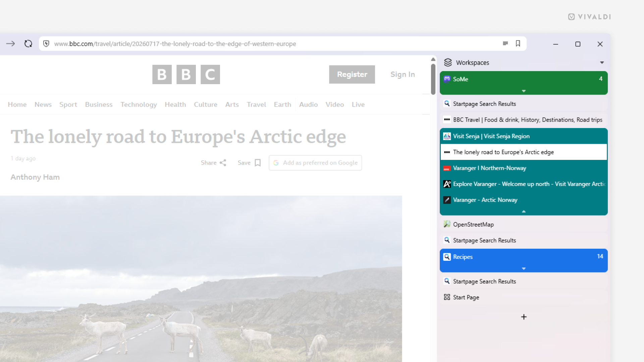Open the Audio nav link

pos(308,104)
